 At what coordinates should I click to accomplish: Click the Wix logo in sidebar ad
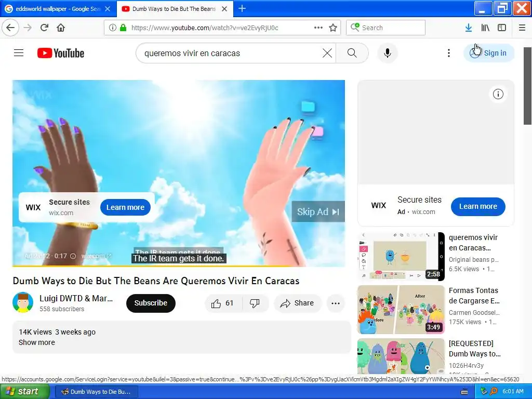click(379, 205)
